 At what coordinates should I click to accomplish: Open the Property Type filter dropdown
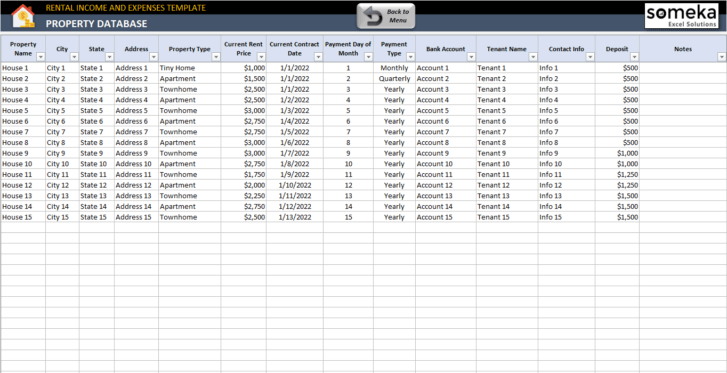(x=216, y=57)
